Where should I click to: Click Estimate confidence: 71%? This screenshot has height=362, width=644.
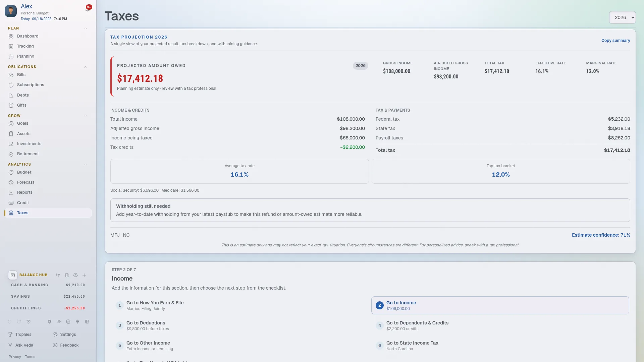(601, 235)
